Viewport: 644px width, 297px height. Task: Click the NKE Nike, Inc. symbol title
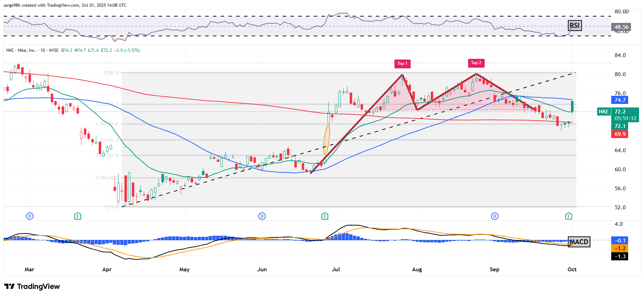21,50
